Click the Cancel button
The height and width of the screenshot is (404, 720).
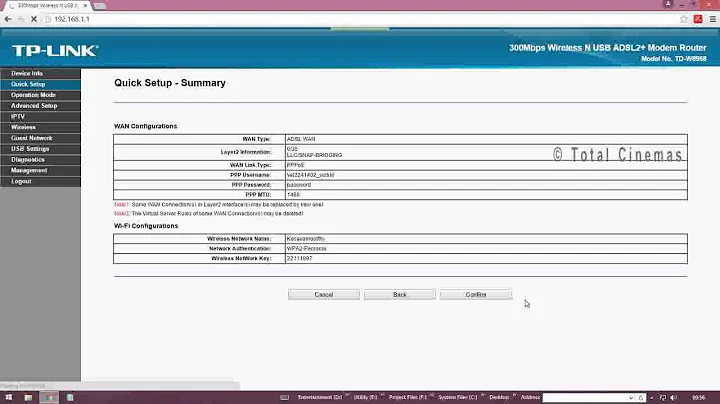click(324, 295)
